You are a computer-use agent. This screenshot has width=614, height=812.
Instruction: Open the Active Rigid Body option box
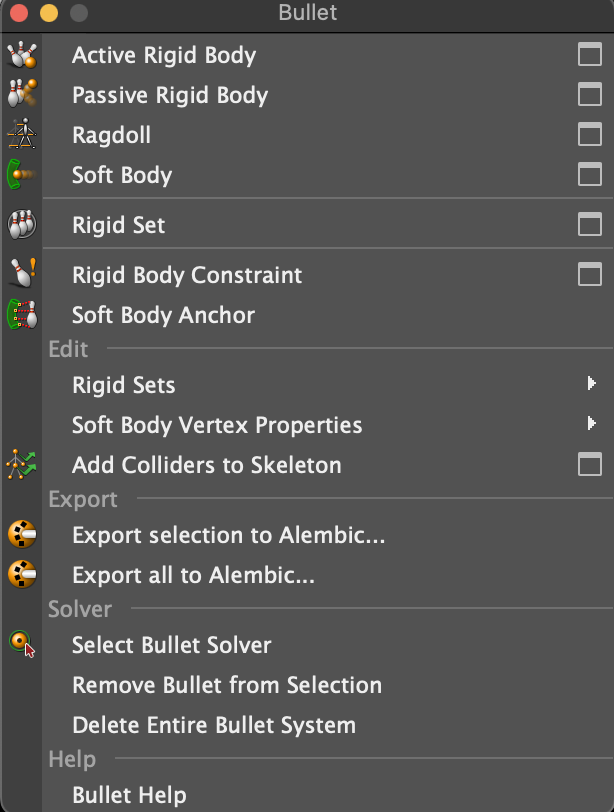pos(590,54)
